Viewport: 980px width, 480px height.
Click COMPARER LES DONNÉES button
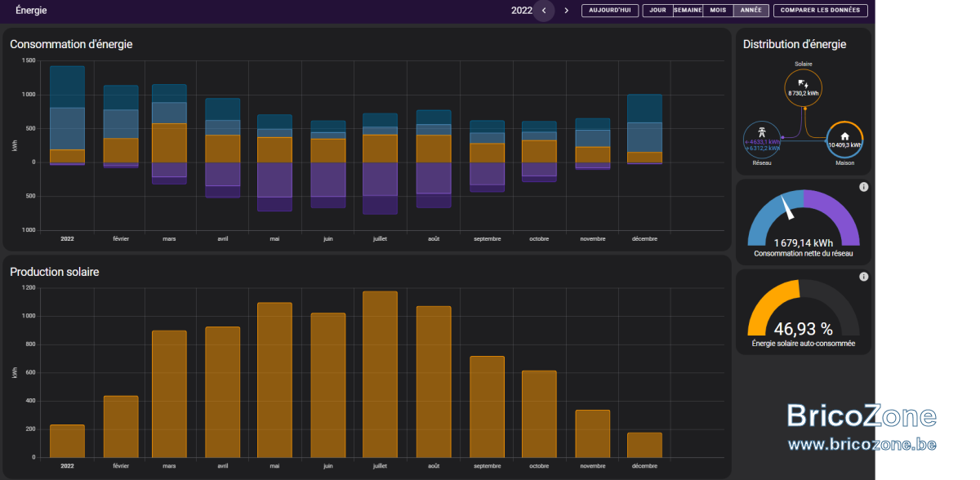click(x=821, y=11)
